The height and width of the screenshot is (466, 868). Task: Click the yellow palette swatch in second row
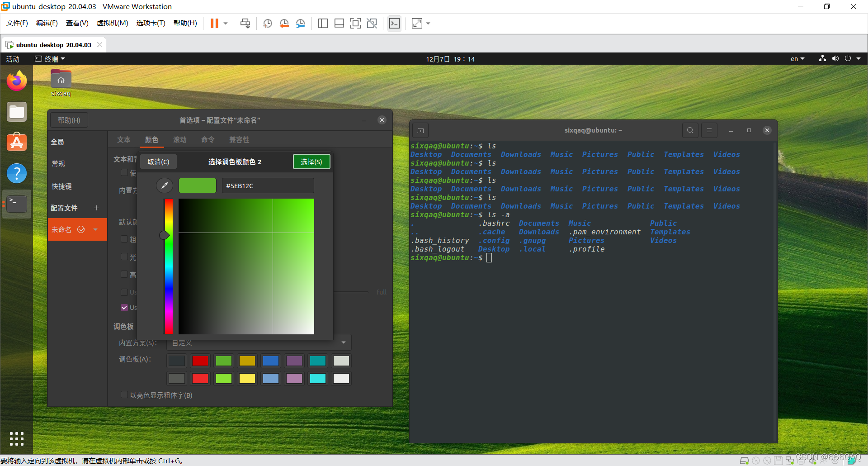click(247, 378)
